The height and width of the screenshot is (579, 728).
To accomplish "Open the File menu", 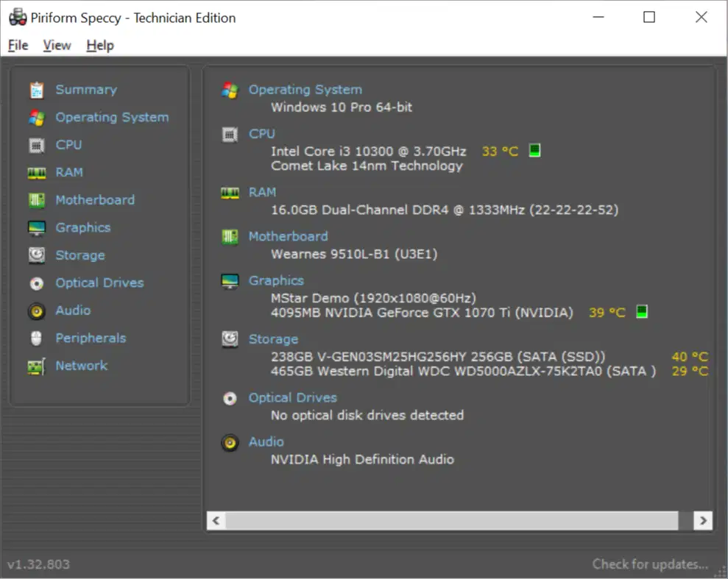I will (17, 45).
